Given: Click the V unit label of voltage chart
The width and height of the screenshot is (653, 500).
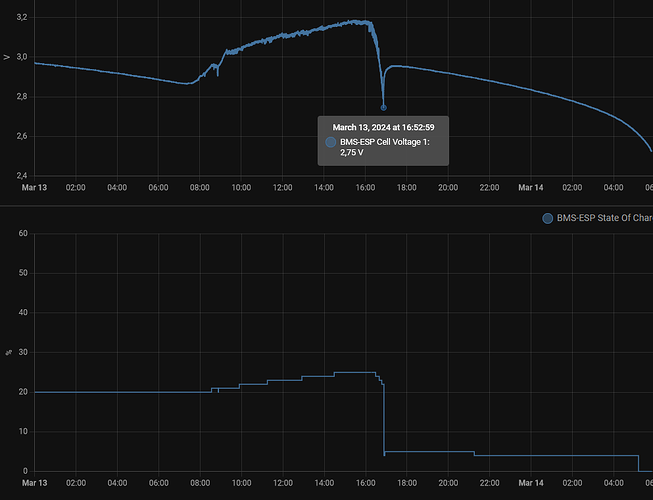Looking at the screenshot, I should click(7, 57).
